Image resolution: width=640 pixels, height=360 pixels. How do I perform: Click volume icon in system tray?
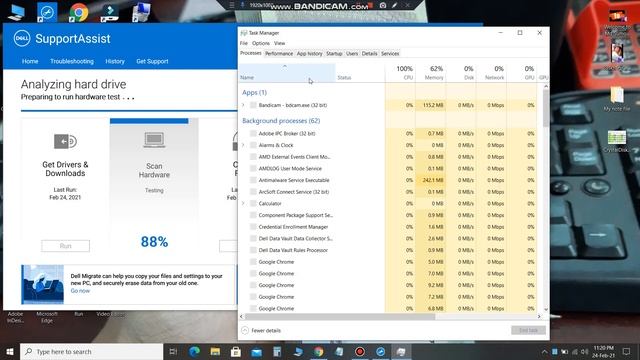(x=584, y=352)
